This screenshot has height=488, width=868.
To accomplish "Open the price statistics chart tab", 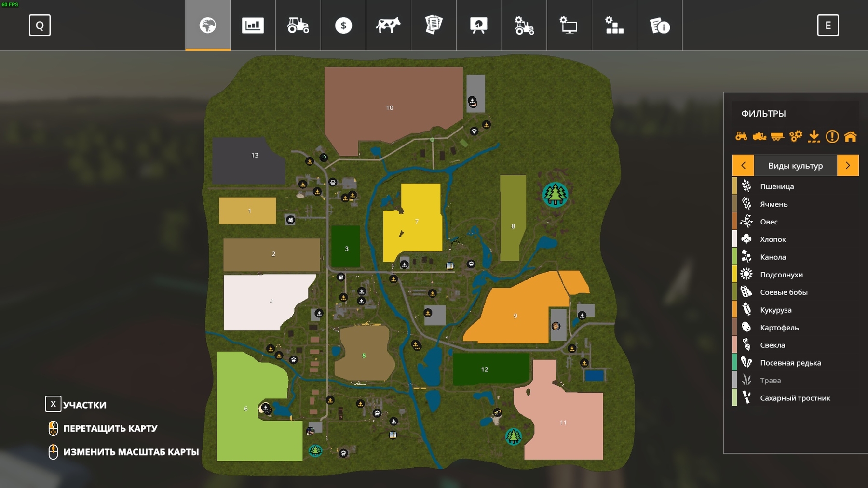I will coord(253,26).
